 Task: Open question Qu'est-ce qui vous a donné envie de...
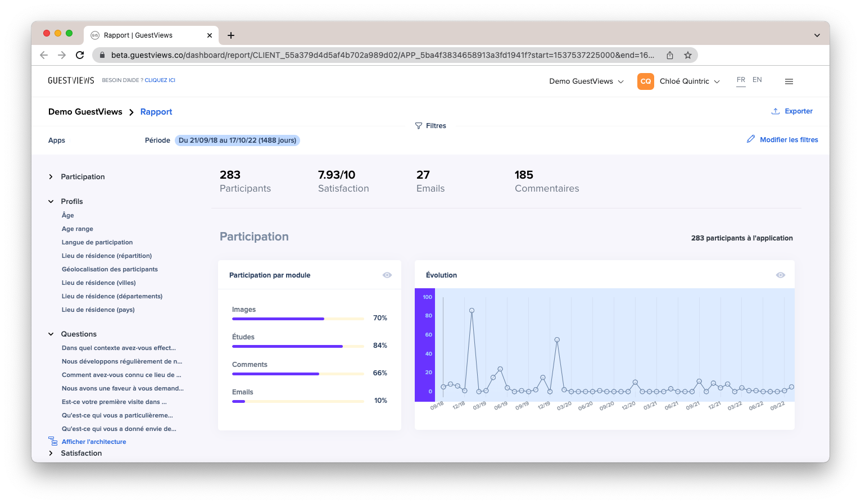coord(119,429)
